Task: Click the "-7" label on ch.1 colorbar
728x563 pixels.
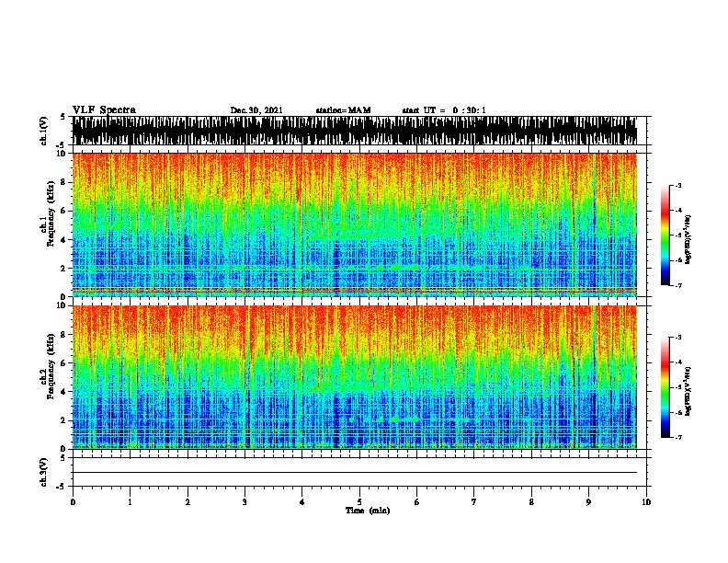Action: [677, 285]
